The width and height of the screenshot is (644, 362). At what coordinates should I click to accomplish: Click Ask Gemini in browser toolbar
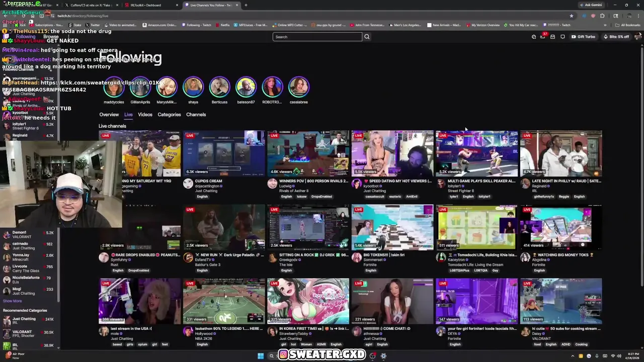pyautogui.click(x=591, y=5)
